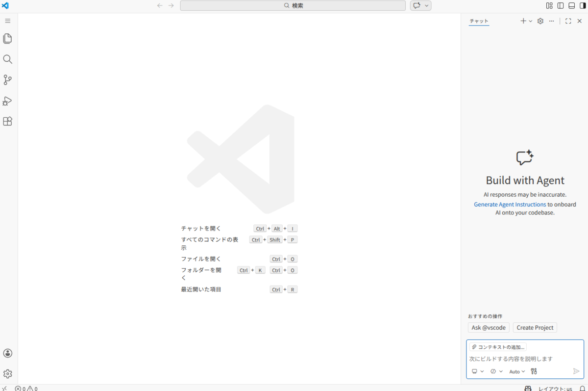Click the Ask @vscode button

click(x=489, y=327)
